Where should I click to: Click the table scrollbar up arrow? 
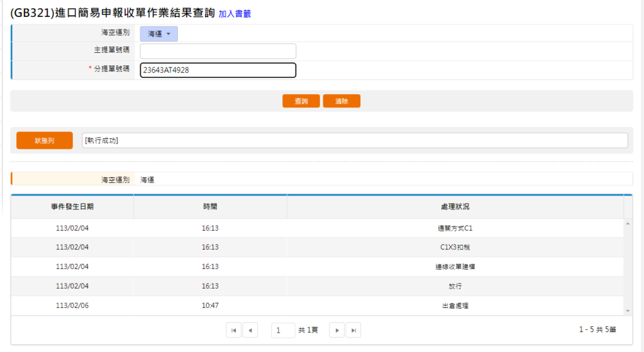pyautogui.click(x=628, y=223)
